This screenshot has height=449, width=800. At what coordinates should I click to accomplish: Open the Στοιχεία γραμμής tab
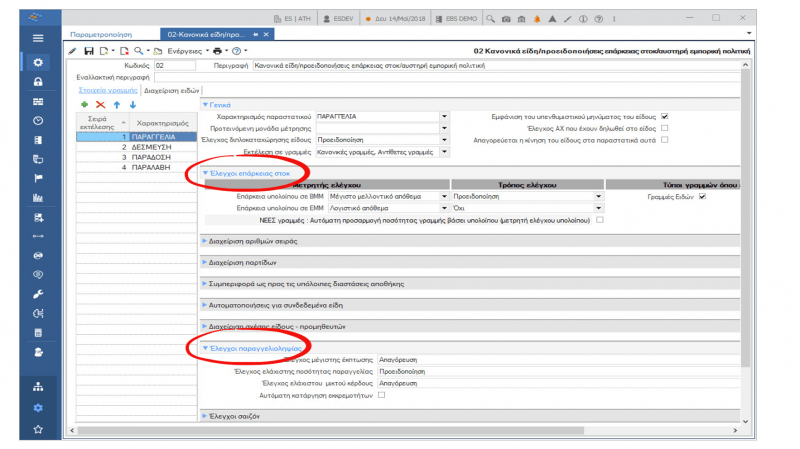[x=108, y=90]
